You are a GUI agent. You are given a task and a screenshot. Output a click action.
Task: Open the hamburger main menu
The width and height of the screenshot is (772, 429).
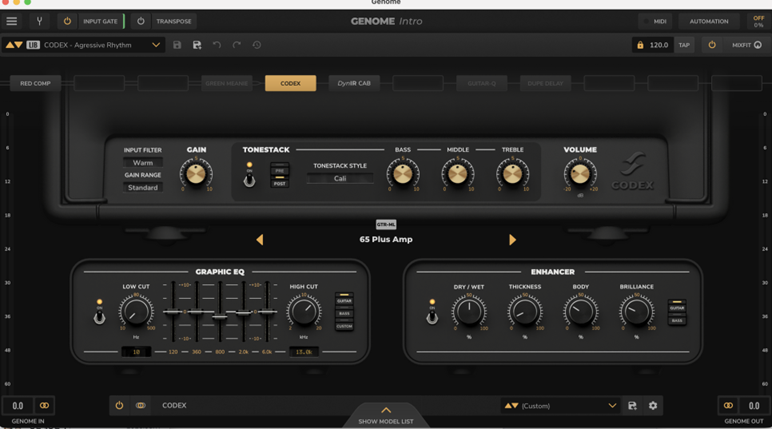click(x=12, y=21)
